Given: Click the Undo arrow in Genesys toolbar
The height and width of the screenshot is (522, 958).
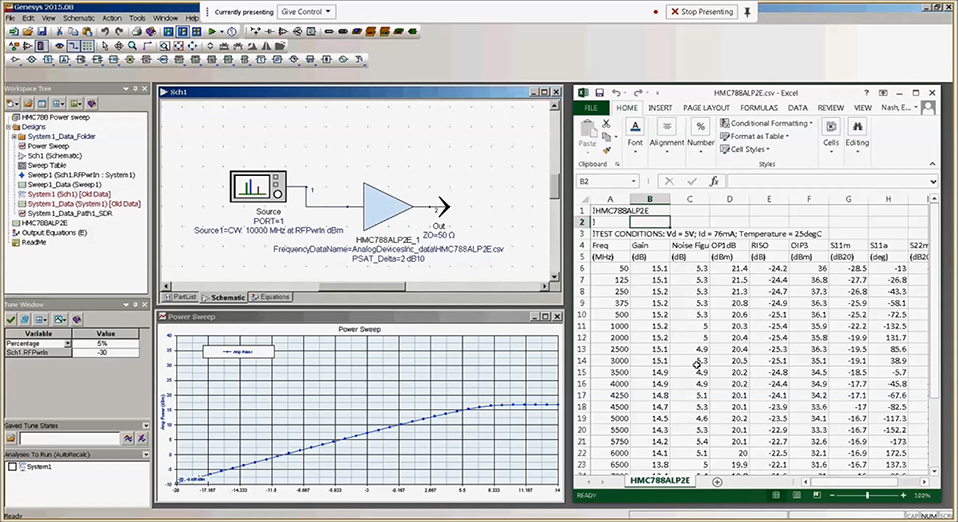Looking at the screenshot, I should (105, 31).
